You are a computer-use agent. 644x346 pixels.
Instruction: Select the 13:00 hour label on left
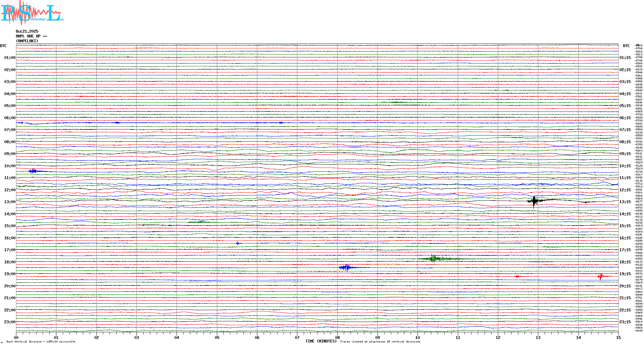tap(10, 202)
